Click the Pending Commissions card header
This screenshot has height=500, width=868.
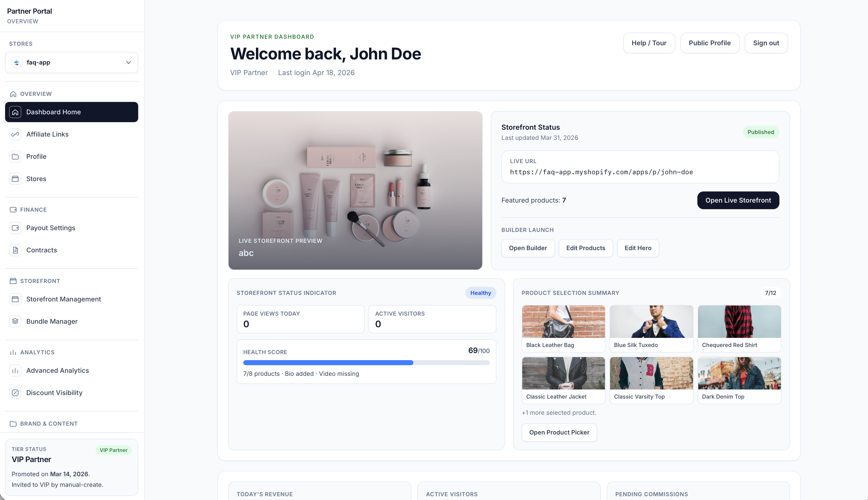click(x=652, y=494)
